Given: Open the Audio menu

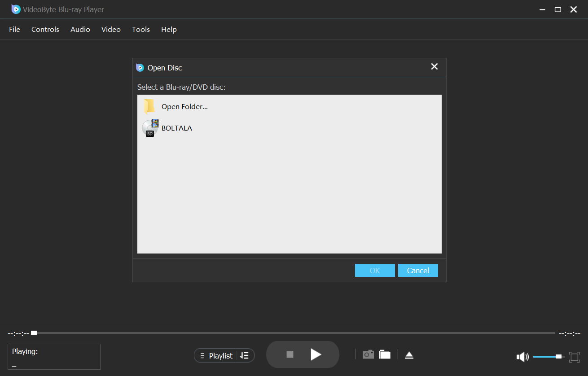Looking at the screenshot, I should (x=80, y=29).
